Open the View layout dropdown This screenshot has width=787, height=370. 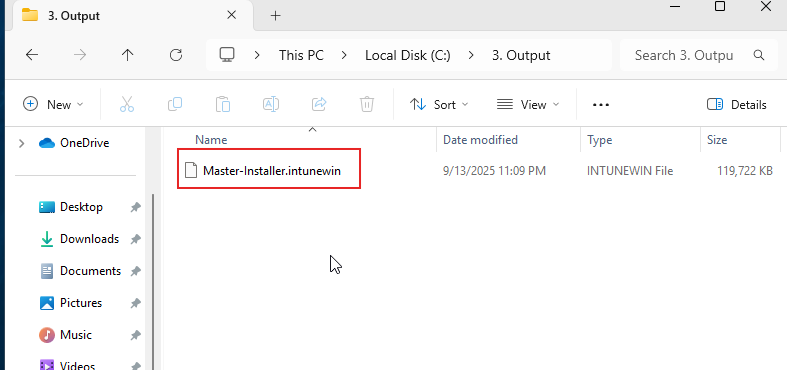point(528,104)
